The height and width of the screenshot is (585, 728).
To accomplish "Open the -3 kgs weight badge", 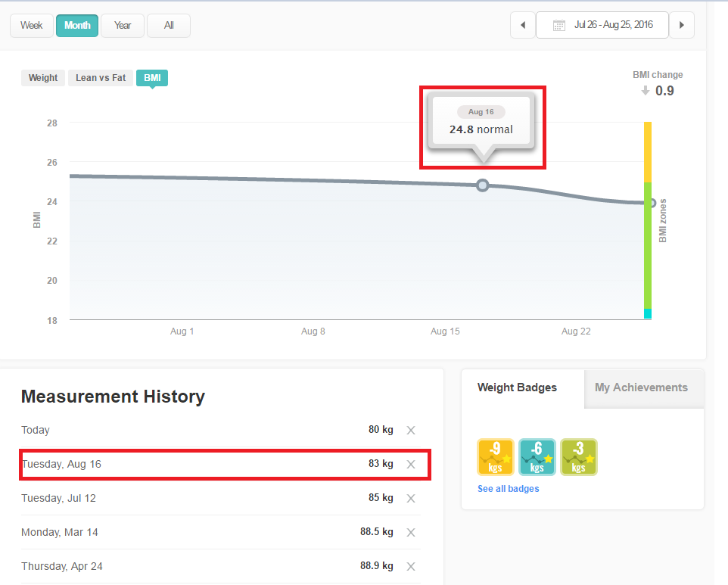I will (578, 457).
